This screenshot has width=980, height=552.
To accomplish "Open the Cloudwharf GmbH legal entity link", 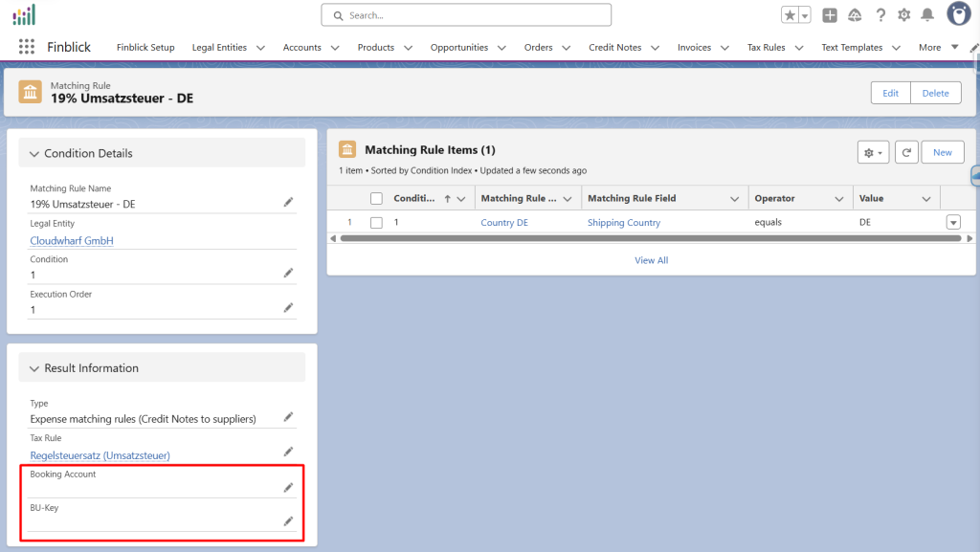I will click(72, 241).
